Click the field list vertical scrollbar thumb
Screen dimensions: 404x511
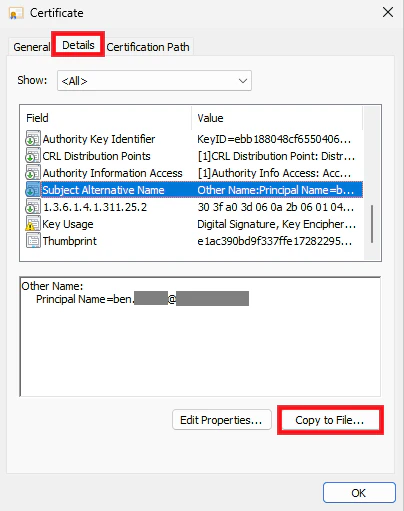pos(372,224)
